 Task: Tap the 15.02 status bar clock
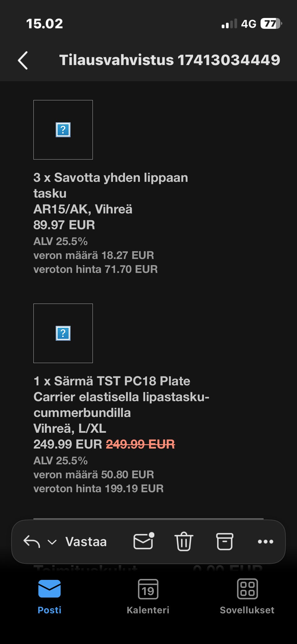(45, 24)
